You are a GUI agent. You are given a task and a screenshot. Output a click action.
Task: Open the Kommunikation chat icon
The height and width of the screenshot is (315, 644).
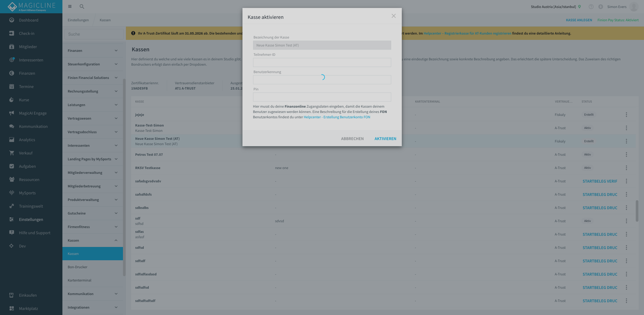(11, 126)
